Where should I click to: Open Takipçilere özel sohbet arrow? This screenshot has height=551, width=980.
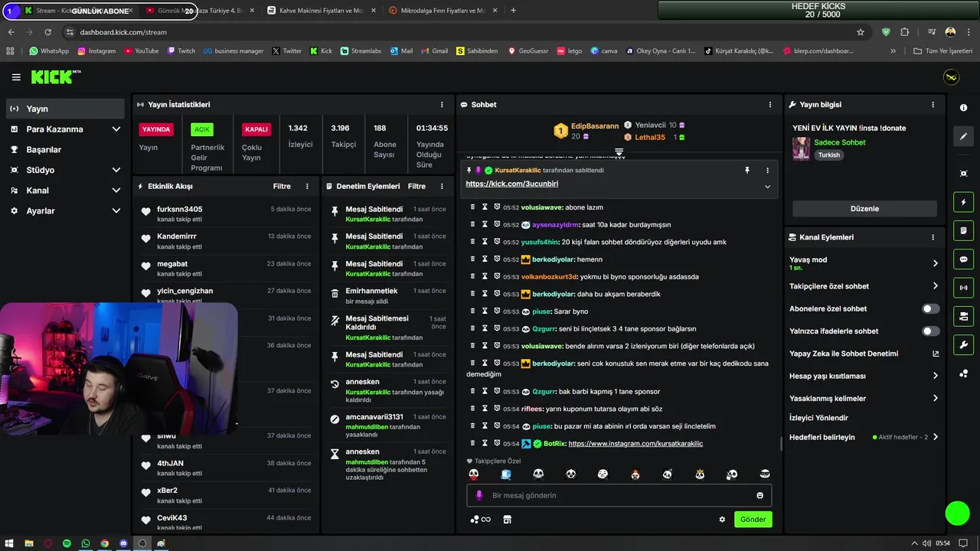[x=935, y=286]
